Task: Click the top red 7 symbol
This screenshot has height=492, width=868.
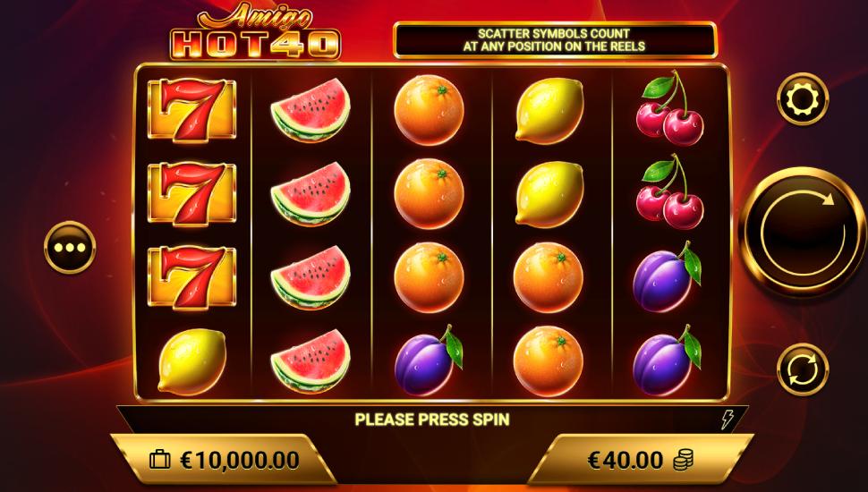Action: coord(192,109)
